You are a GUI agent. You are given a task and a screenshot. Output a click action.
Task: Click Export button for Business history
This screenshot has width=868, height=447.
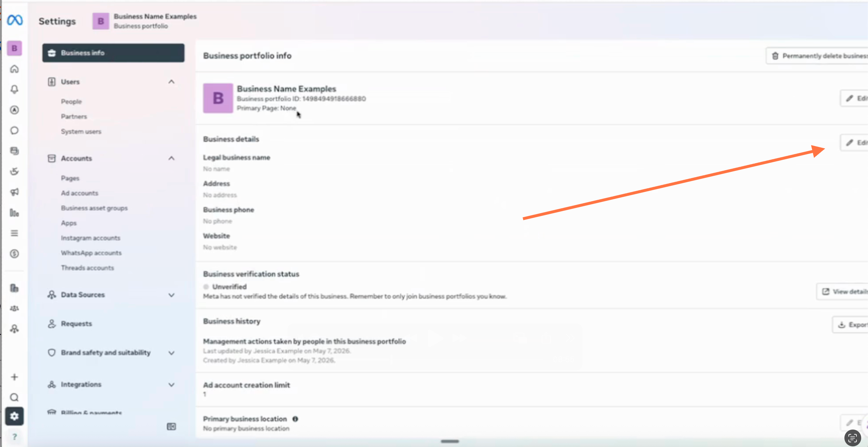[851, 325]
